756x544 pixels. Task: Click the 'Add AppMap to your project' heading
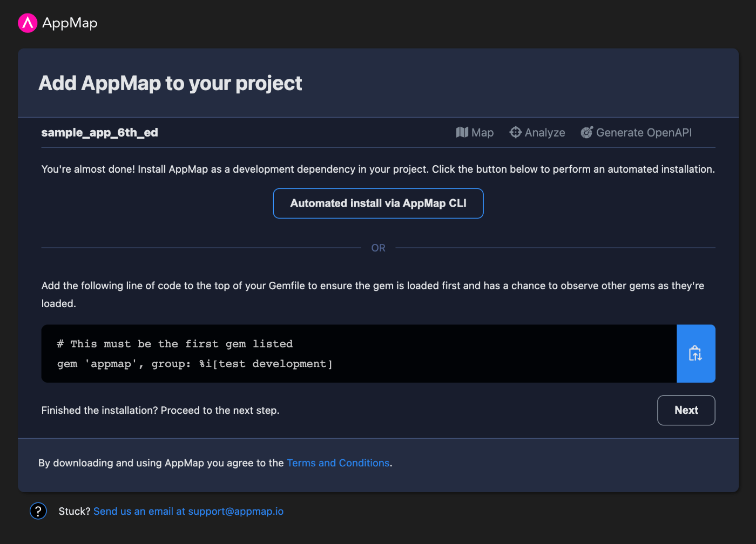point(170,83)
